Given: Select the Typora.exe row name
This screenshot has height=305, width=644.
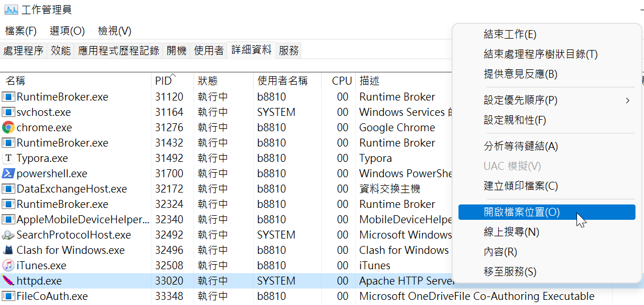Looking at the screenshot, I should pyautogui.click(x=43, y=158).
